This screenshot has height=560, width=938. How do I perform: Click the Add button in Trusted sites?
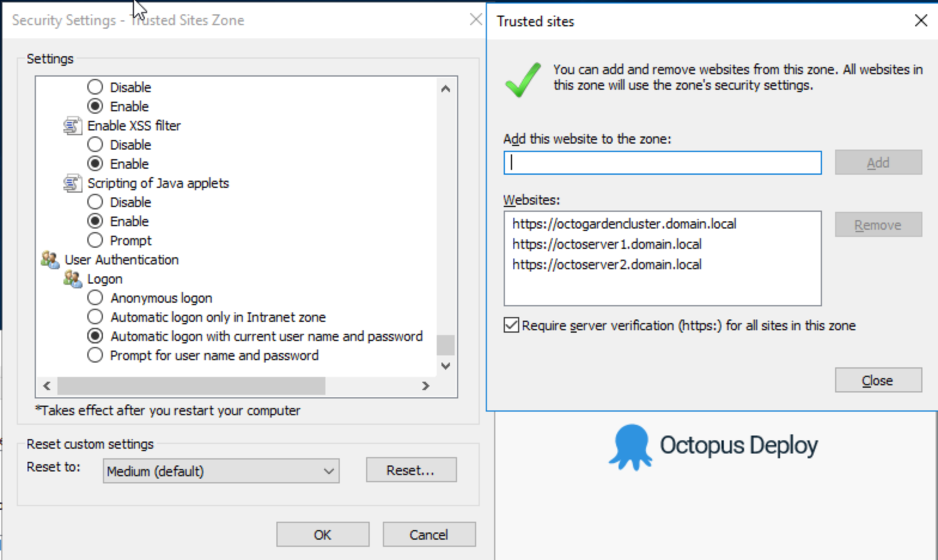click(x=878, y=162)
